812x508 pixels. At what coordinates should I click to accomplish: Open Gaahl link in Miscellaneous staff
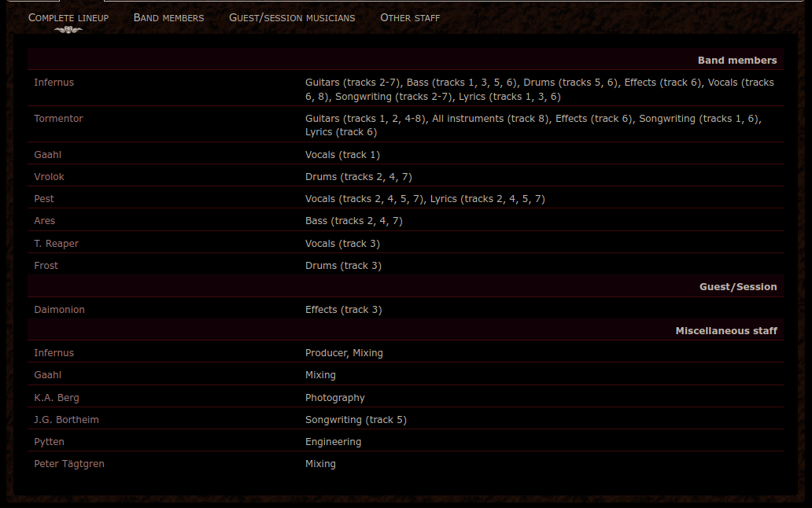pyautogui.click(x=48, y=375)
